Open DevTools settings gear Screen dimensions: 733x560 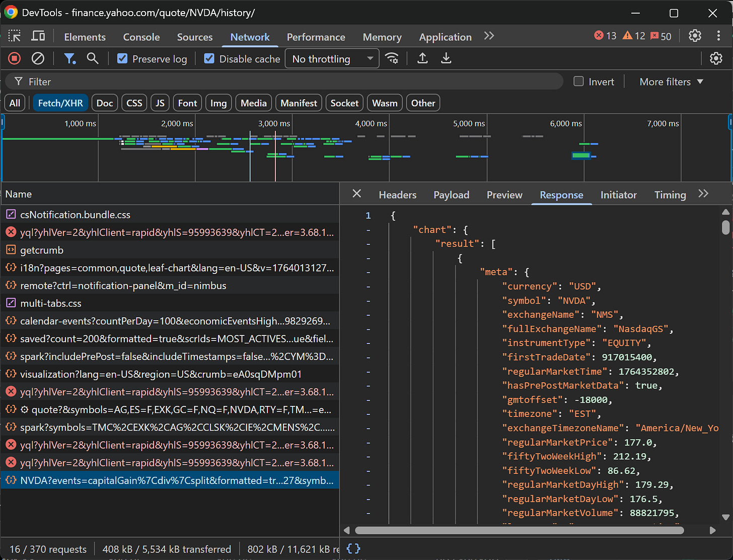tap(695, 36)
